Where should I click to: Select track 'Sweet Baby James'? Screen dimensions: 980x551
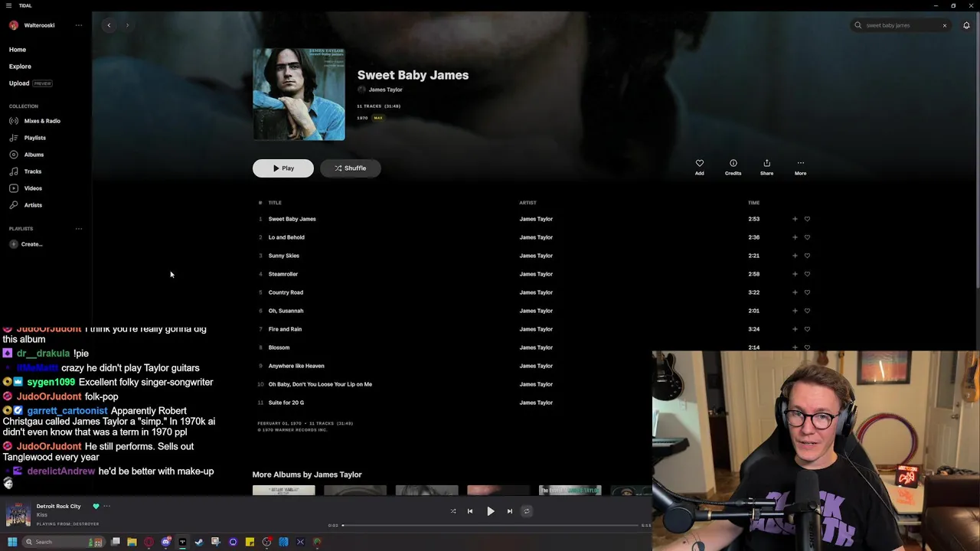(292, 219)
